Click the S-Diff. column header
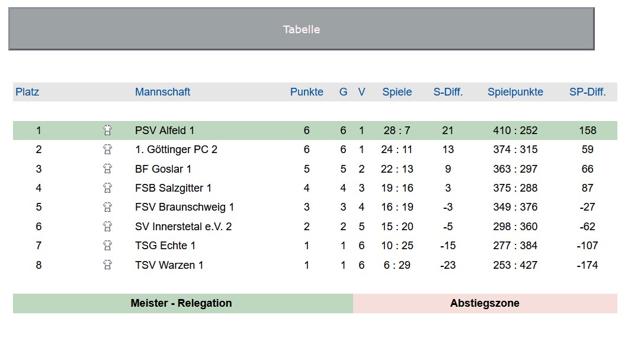Image resolution: width=644 pixels, height=337 pixels. tap(448, 92)
